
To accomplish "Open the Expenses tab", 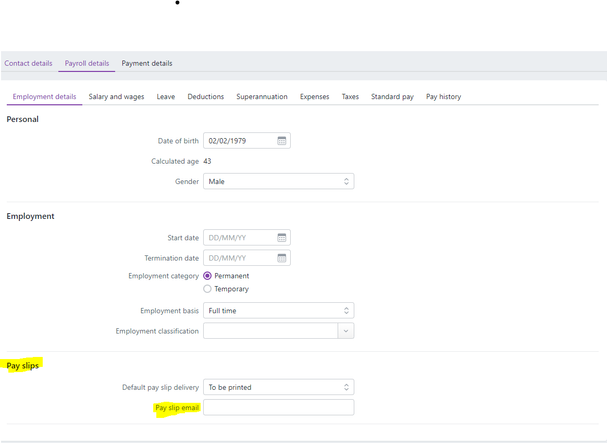I will (315, 97).
